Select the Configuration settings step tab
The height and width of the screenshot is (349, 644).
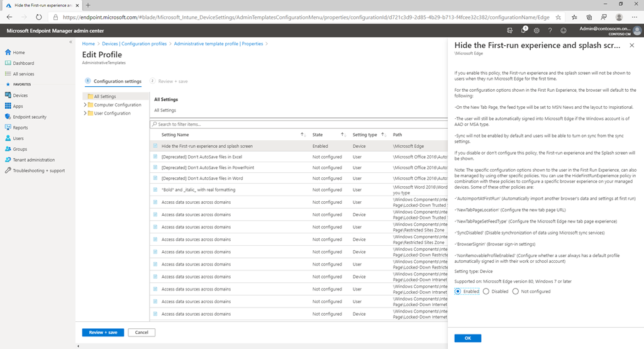[117, 81]
